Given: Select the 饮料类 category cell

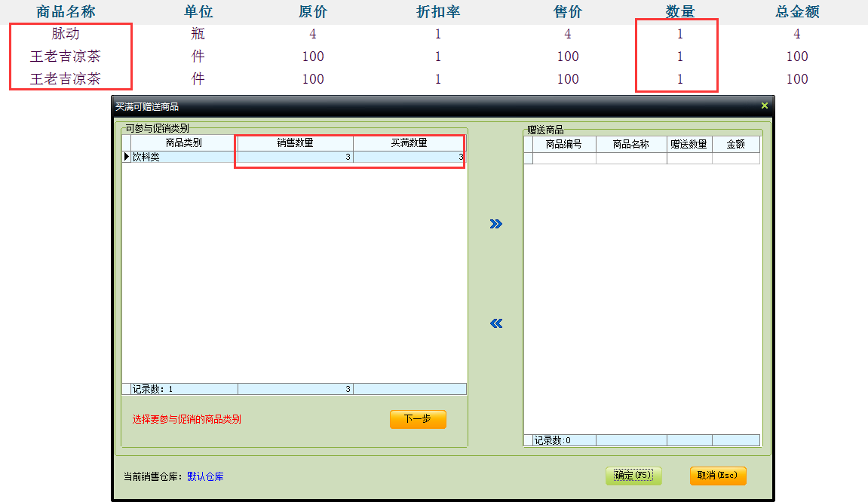Looking at the screenshot, I should (x=184, y=158).
